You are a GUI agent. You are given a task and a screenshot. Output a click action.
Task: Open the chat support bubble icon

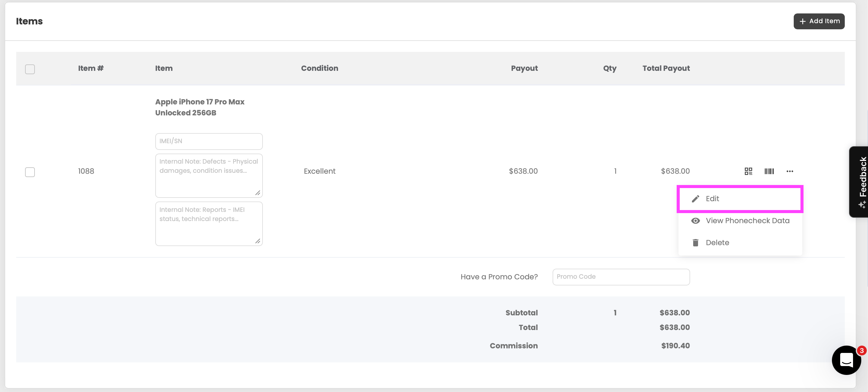(x=846, y=360)
